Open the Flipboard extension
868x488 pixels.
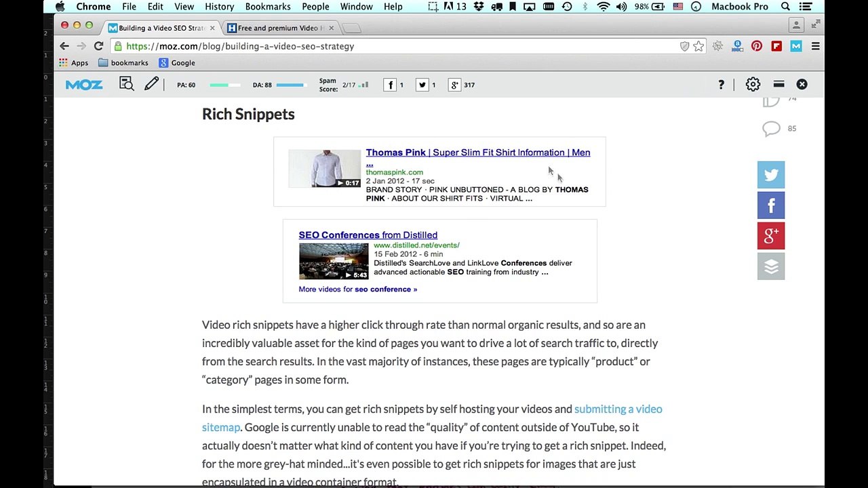tap(776, 46)
